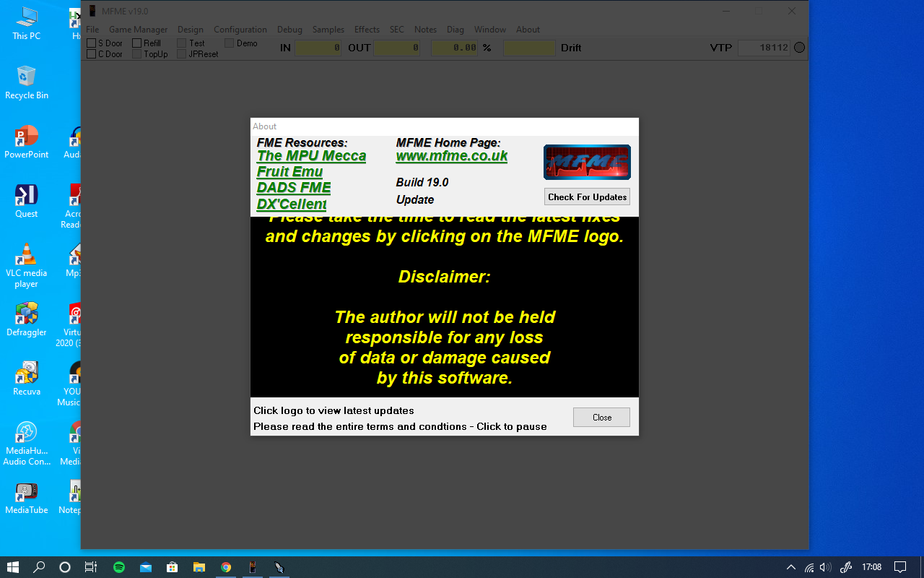The image size is (924, 578).
Task: Open the volume control in system tray
Action: pos(826,567)
